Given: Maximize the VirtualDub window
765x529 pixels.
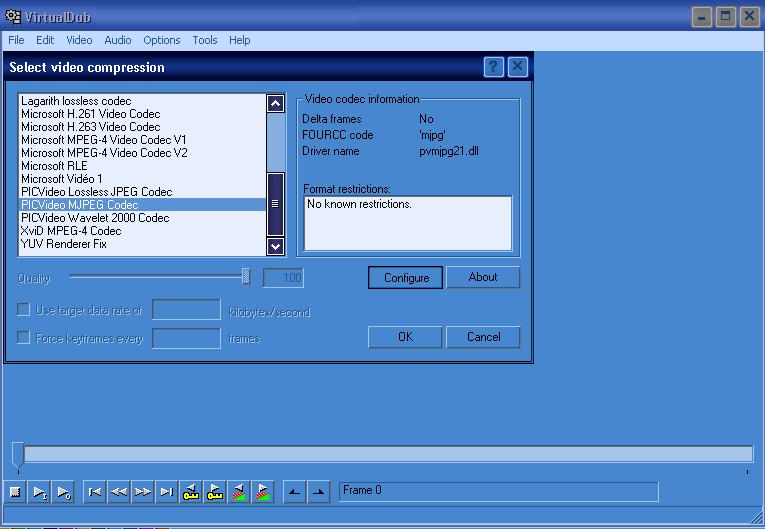Looking at the screenshot, I should tap(725, 18).
